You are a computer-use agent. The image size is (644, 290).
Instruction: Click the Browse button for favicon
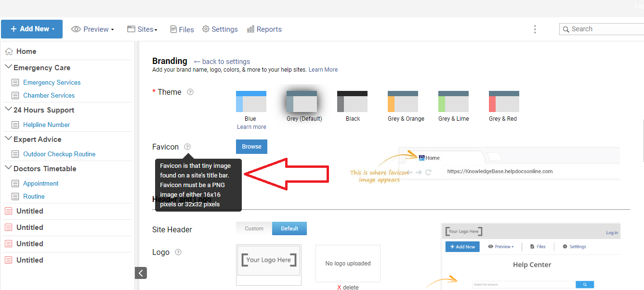[x=251, y=147]
